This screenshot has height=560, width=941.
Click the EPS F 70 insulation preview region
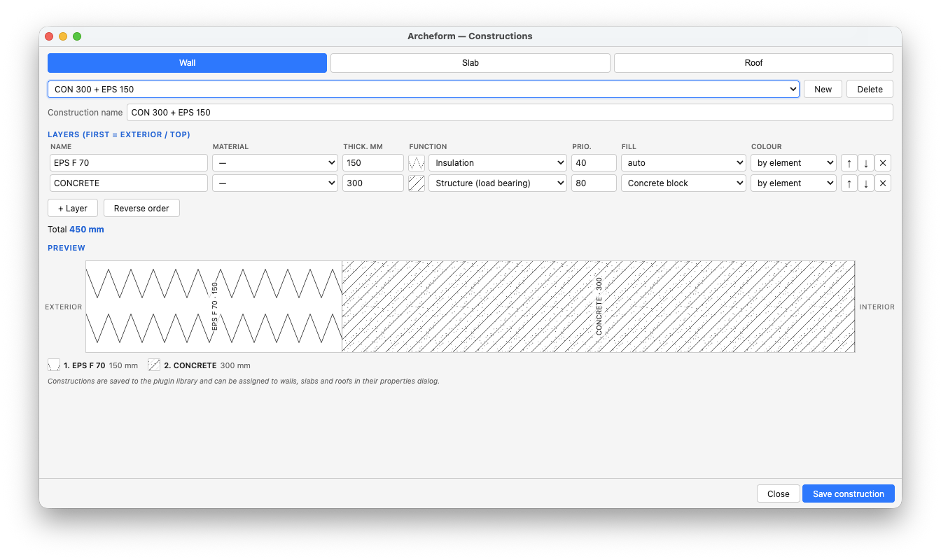point(214,307)
